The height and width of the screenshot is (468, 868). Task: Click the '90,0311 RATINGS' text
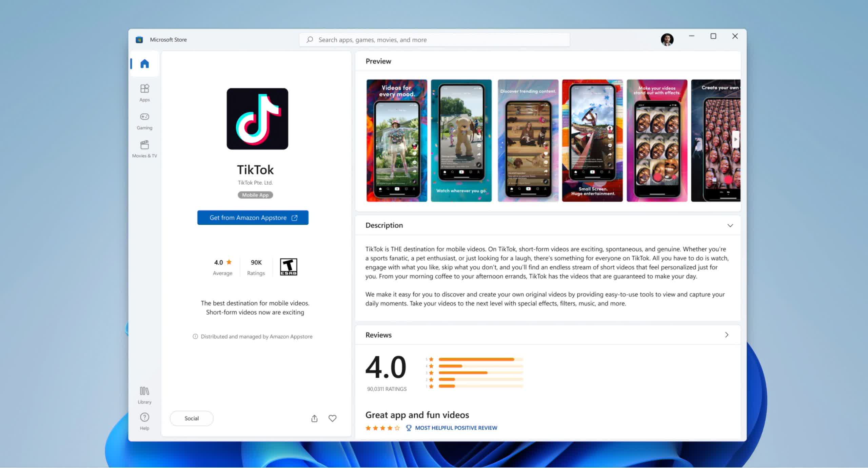coord(387,389)
